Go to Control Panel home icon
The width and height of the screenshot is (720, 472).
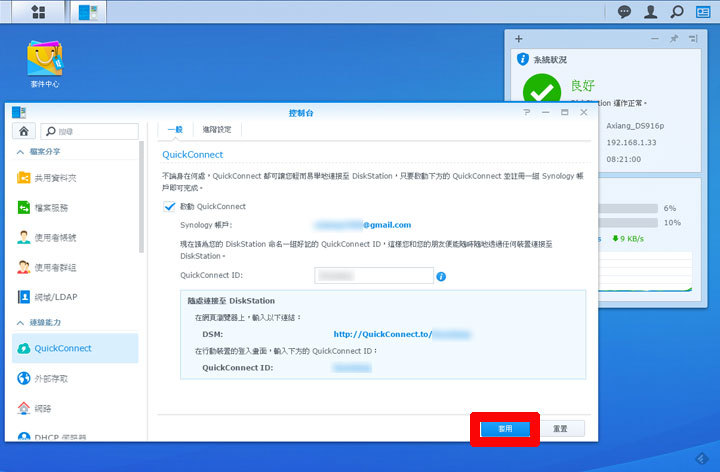tap(24, 131)
